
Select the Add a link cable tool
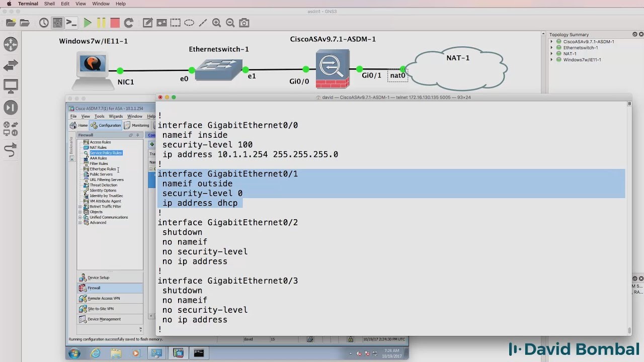coord(11,150)
